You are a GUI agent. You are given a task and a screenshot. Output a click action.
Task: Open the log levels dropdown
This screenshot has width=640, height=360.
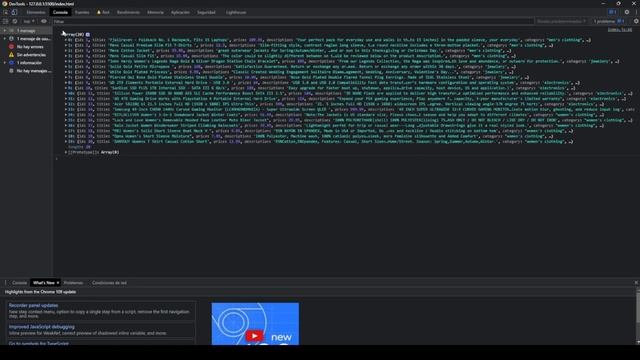click(x=561, y=21)
